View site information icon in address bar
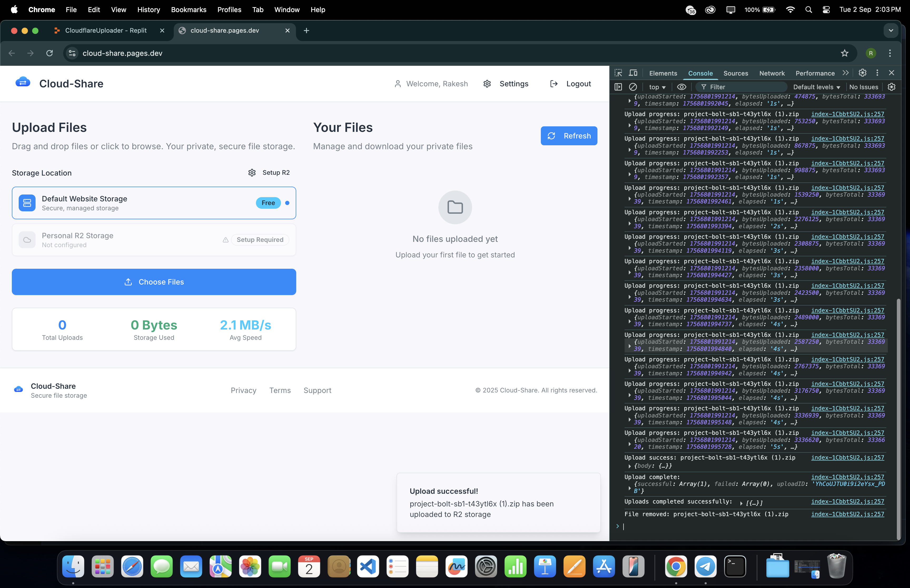This screenshot has height=588, width=910. (72, 53)
